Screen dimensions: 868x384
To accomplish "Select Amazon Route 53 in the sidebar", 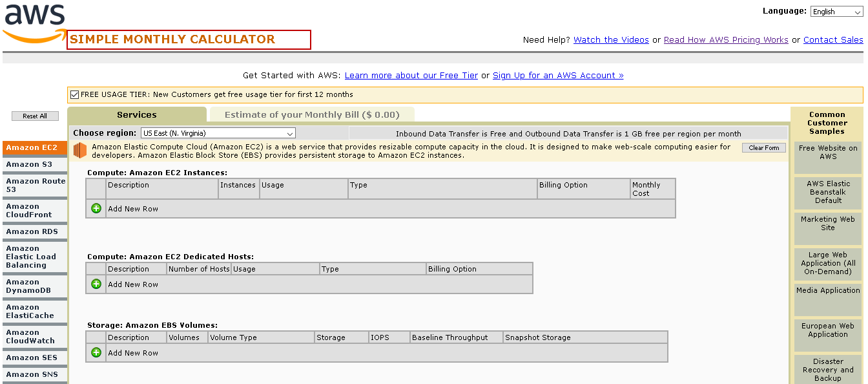I will (34, 186).
